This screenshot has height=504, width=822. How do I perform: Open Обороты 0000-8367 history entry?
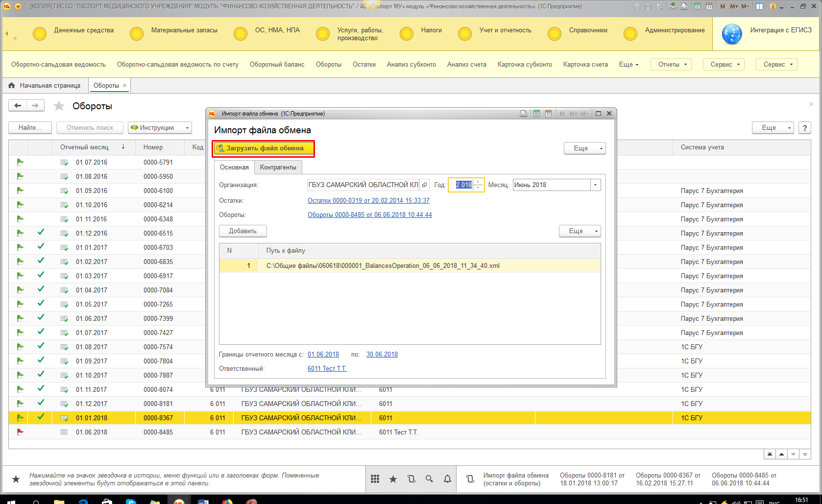click(x=668, y=479)
